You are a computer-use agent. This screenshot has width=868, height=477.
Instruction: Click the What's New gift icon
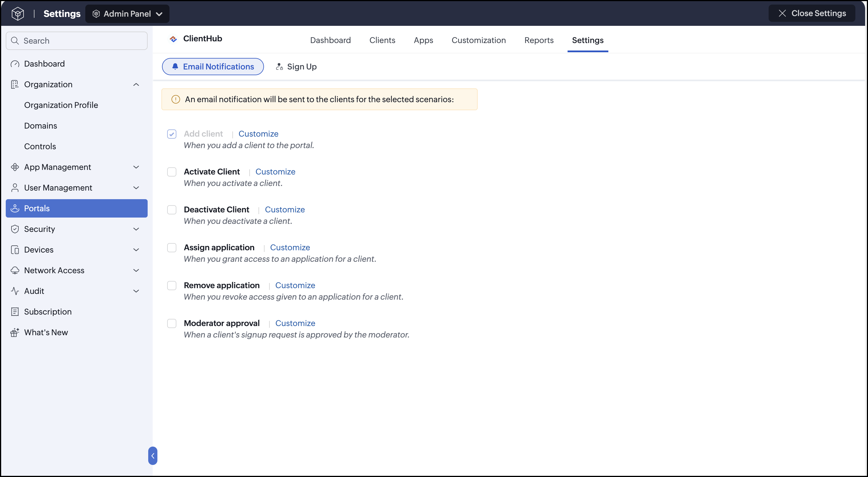pos(15,333)
